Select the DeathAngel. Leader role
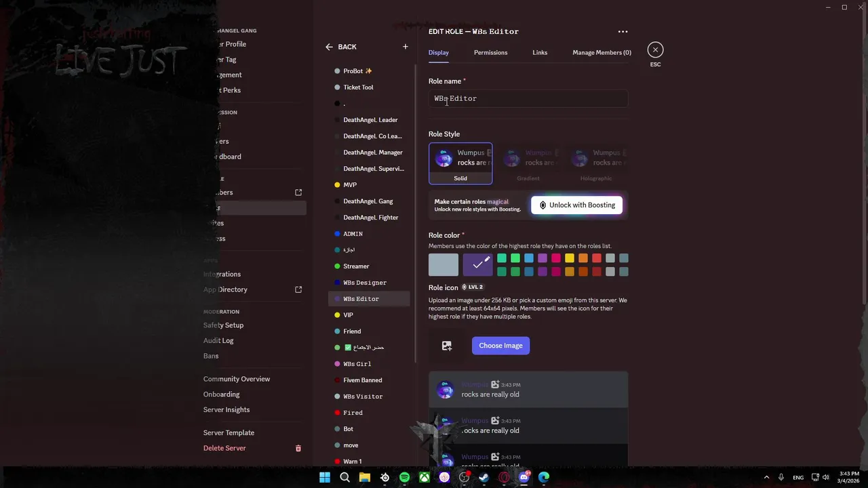This screenshot has height=488, width=868. (x=369, y=120)
